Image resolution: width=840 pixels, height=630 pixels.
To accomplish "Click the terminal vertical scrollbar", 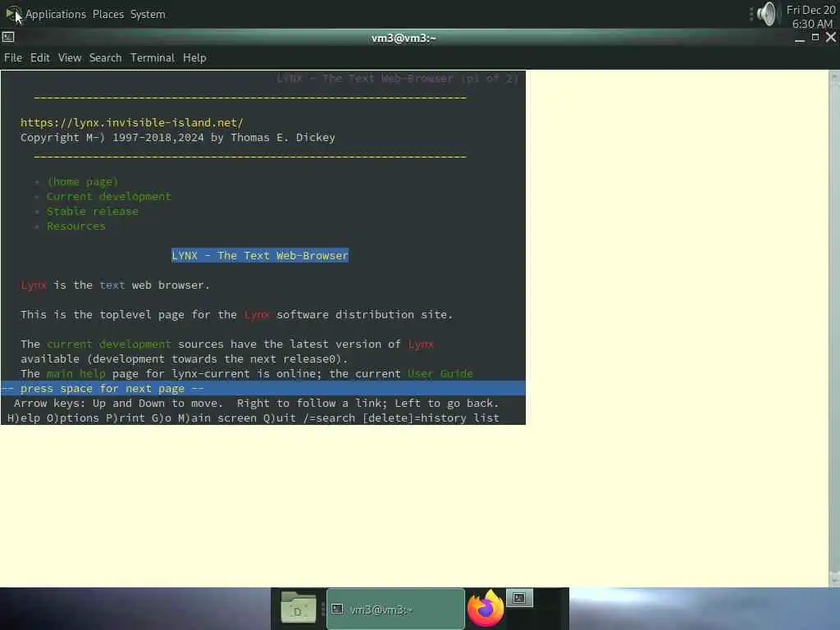I will pyautogui.click(x=834, y=328).
